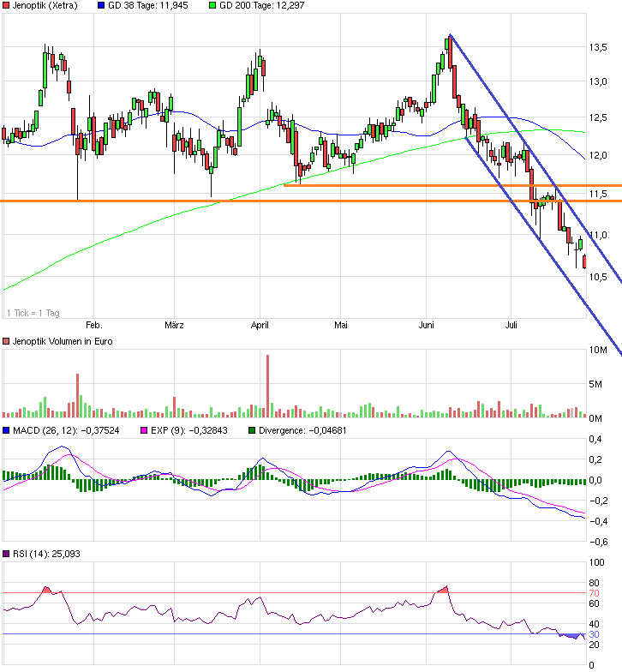Select the April label on the time axis

pos(260,325)
